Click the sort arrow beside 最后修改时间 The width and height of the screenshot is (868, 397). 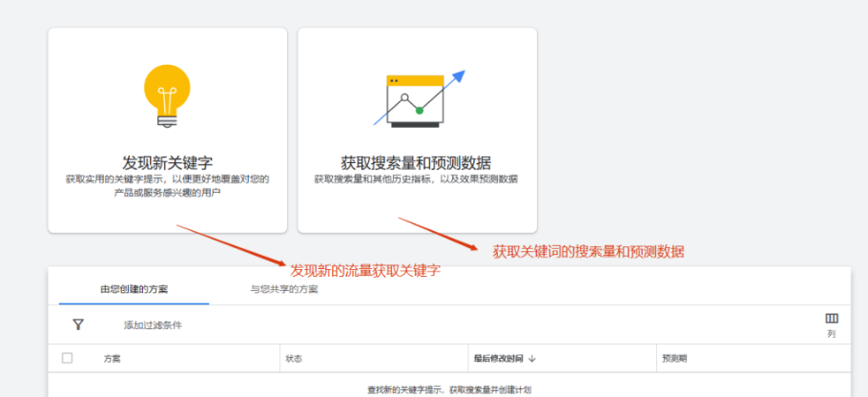pos(532,359)
